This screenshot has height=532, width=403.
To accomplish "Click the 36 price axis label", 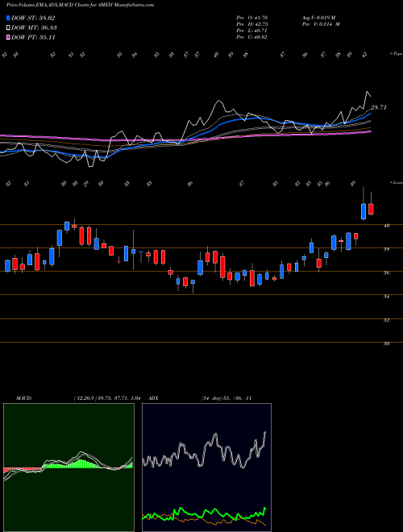I will (386, 272).
